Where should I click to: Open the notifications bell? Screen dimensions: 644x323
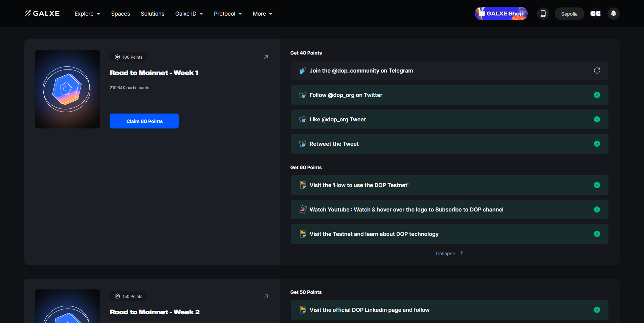click(x=613, y=14)
